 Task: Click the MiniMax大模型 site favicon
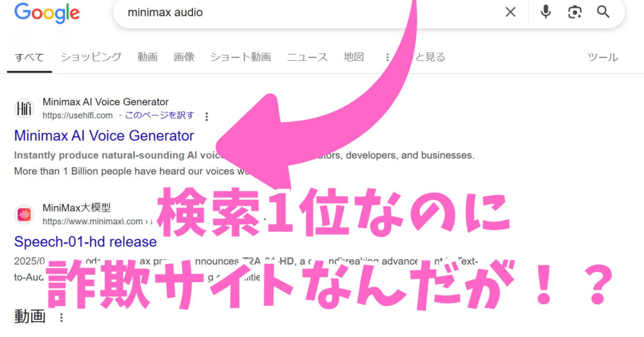pyautogui.click(x=24, y=213)
